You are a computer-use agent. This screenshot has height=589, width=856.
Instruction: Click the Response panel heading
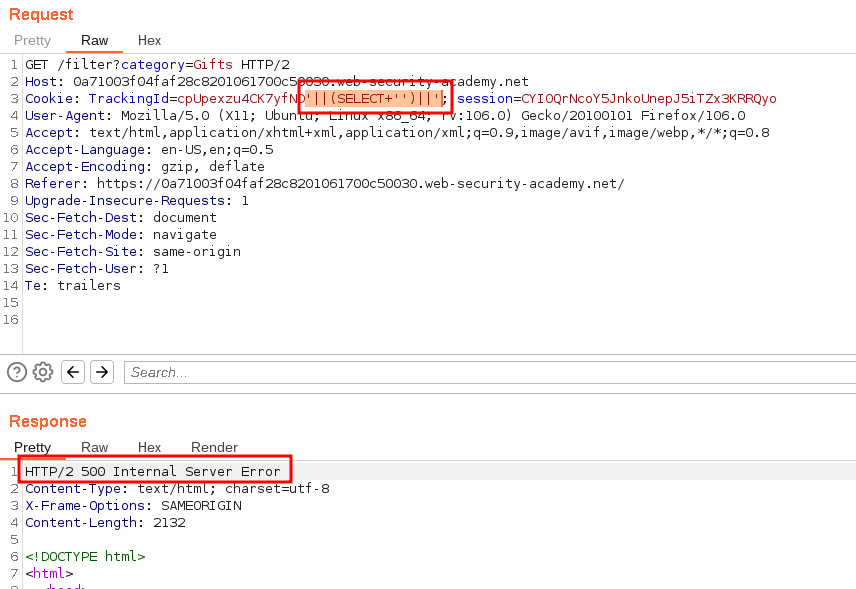point(48,421)
